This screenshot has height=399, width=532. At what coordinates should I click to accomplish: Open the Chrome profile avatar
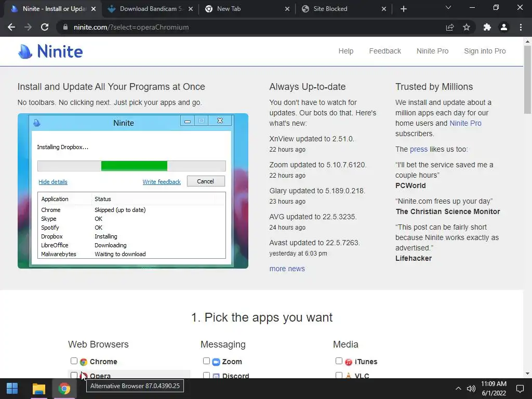pos(504,27)
